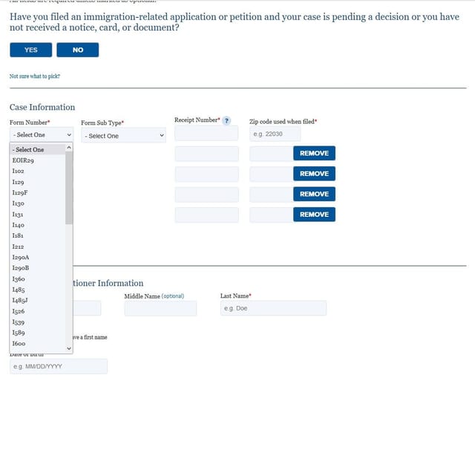The width and height of the screenshot is (475, 476).
Task: Focus the Last Name input field
Action: click(273, 308)
